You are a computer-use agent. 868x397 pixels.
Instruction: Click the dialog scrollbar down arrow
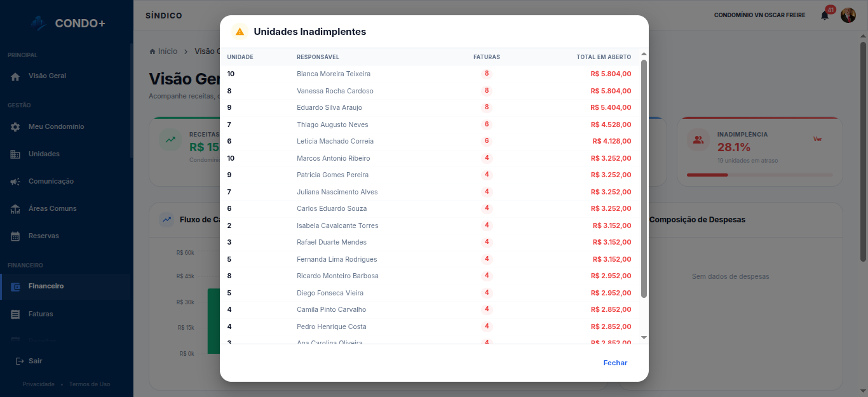click(644, 337)
